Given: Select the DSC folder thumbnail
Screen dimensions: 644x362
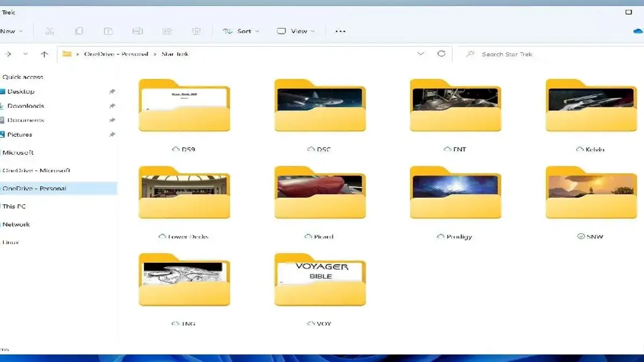Looking at the screenshot, I should (320, 105).
